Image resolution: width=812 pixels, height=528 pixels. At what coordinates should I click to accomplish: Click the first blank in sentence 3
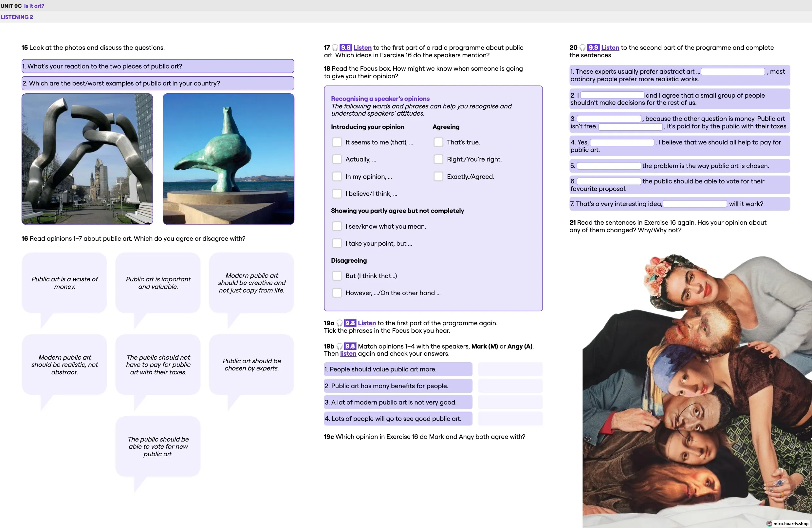pos(609,119)
